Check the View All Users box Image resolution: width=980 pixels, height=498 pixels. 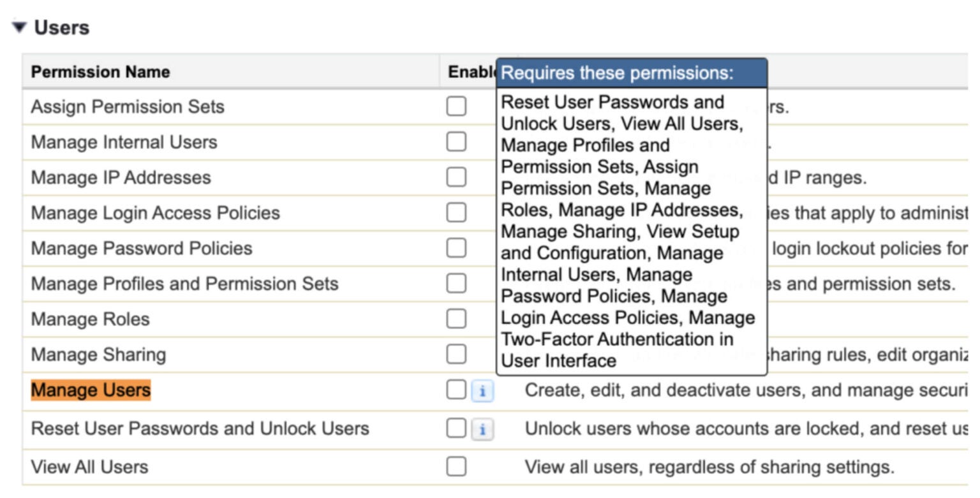pyautogui.click(x=456, y=466)
